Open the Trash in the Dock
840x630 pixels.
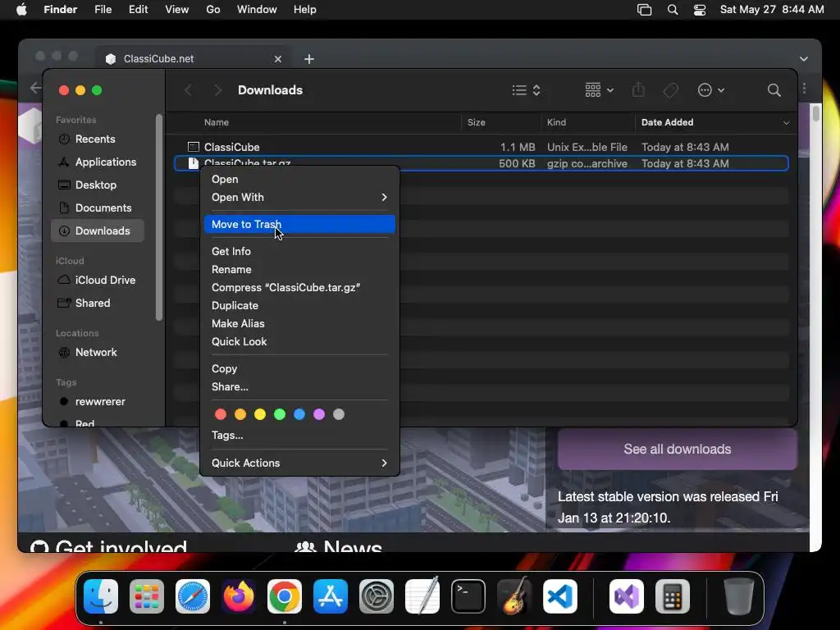(739, 596)
